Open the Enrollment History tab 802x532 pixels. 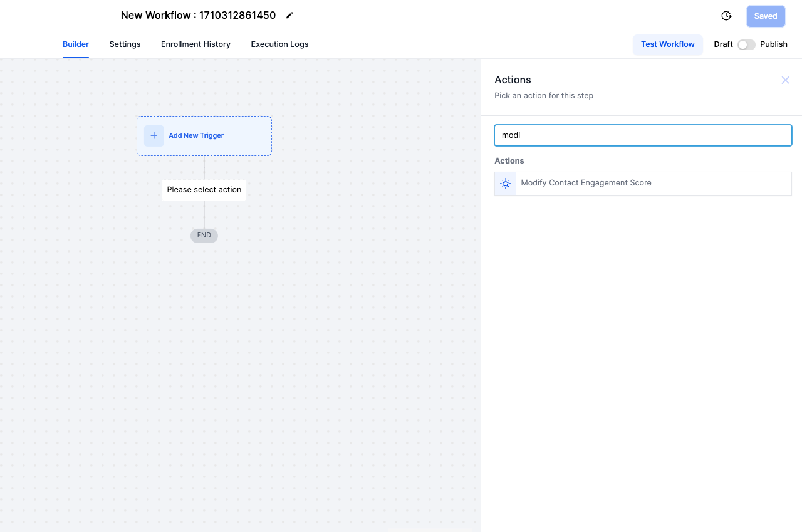tap(195, 44)
